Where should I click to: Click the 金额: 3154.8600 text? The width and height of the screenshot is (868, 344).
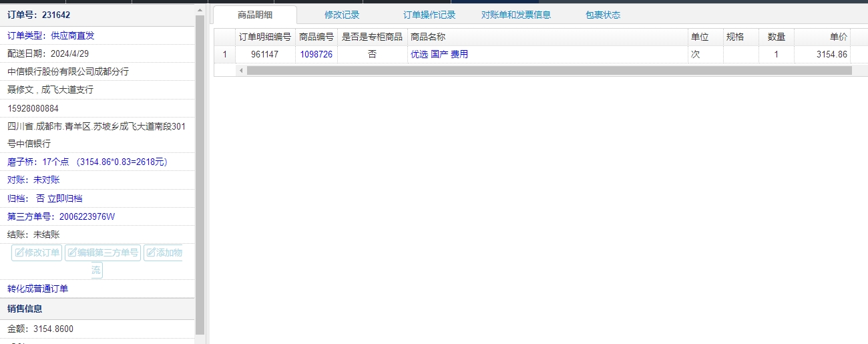pos(40,329)
